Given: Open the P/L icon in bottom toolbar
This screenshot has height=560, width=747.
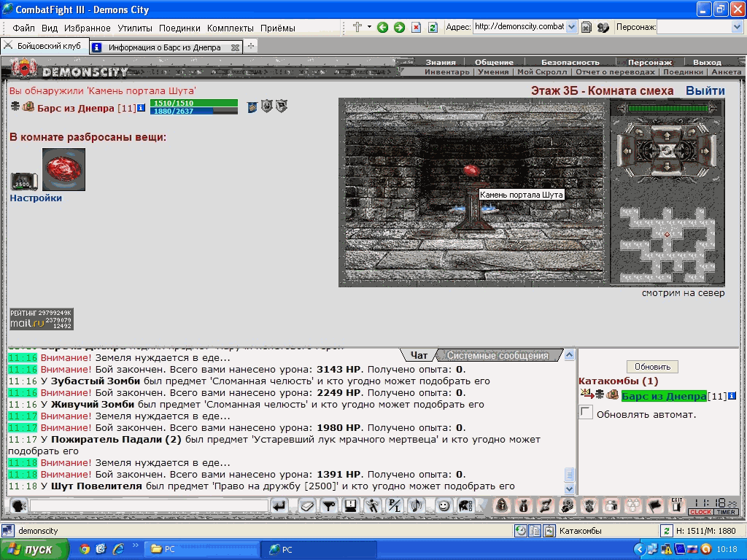Looking at the screenshot, I should (395, 506).
